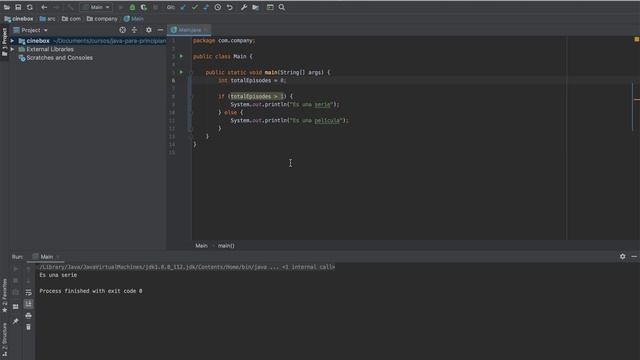Run with coverage using the shield icon
640x360 pixels.
tap(144, 7)
